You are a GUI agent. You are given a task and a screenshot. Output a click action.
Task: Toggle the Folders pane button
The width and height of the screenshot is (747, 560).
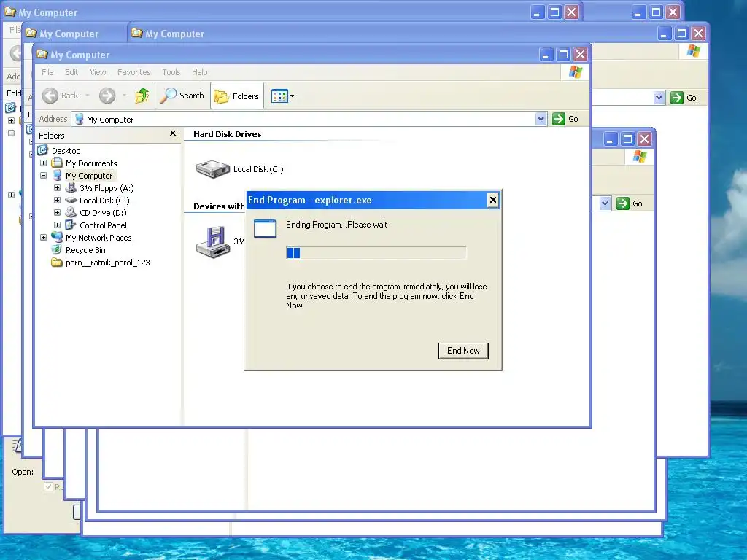237,96
